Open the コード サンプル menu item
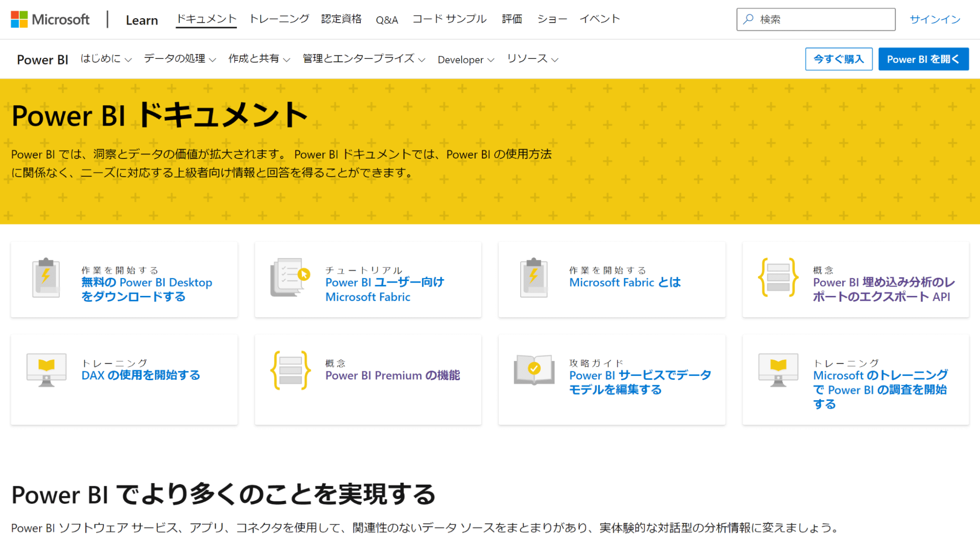 tap(449, 19)
